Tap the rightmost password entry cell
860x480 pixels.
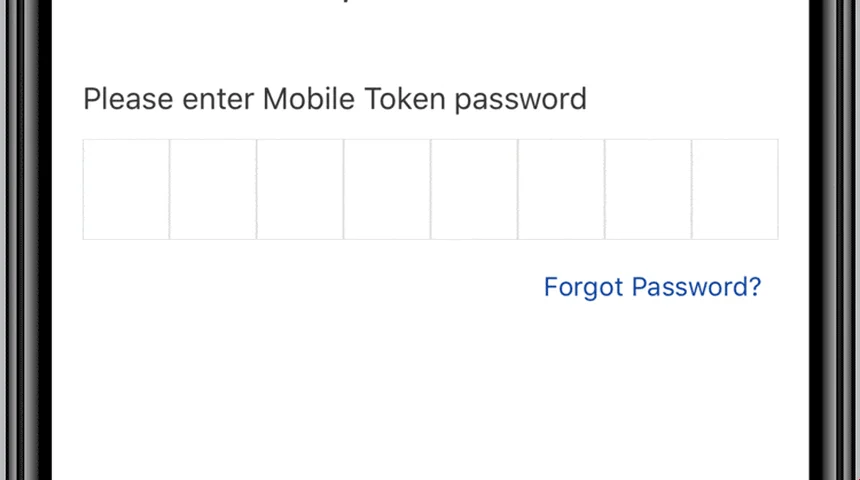[x=735, y=189]
